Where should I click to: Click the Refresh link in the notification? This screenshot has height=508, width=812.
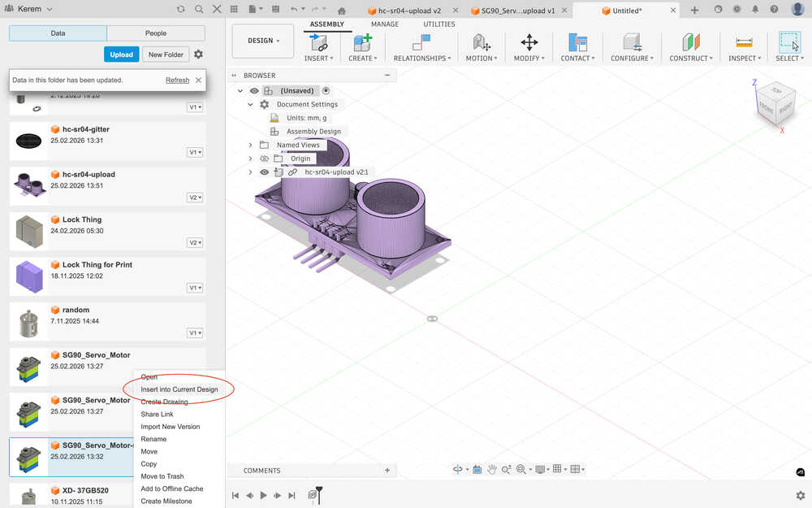[x=177, y=80]
